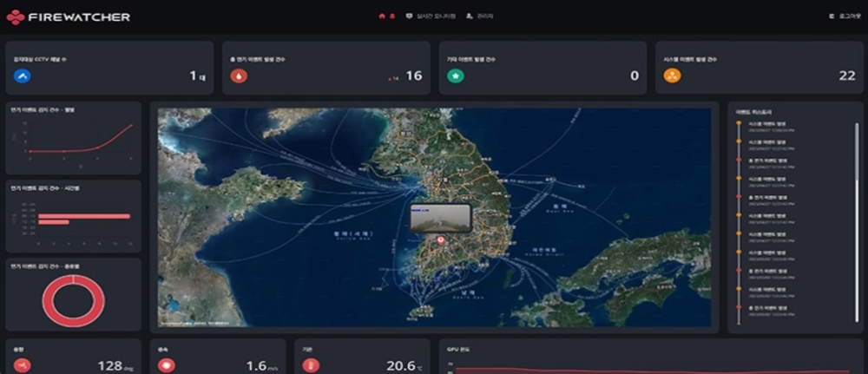Click the wind speed icon beside 1.6 m/s
Viewport: 868px width, 374px height.
(167, 366)
